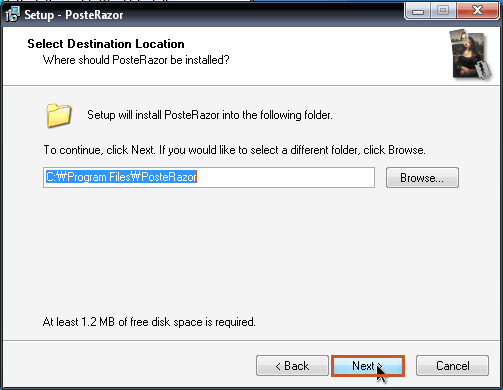Go back to the previous setup step

pos(292,366)
